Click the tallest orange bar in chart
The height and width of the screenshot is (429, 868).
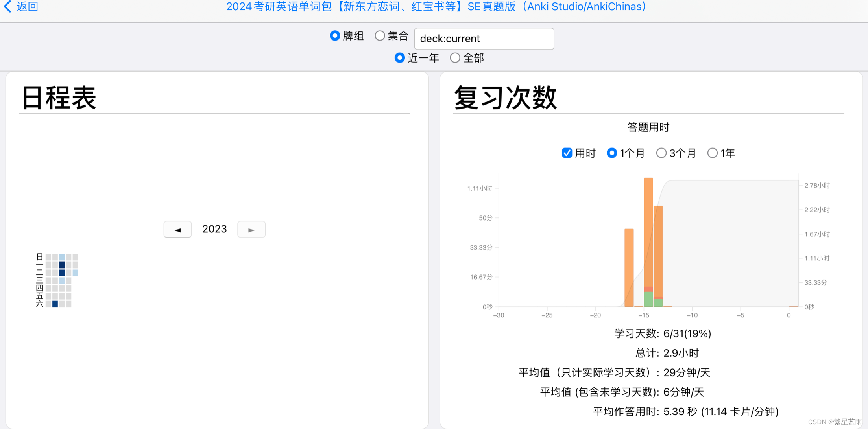pos(648,232)
